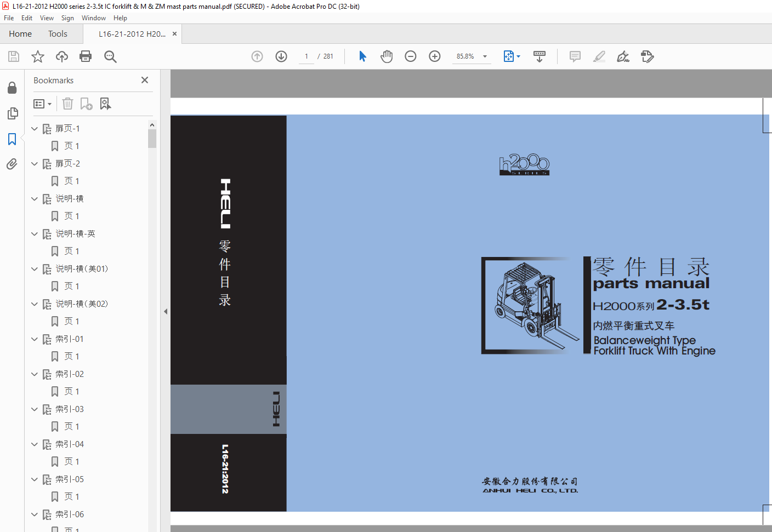Open the Find text magnifier tool
The image size is (772, 532).
coord(110,56)
